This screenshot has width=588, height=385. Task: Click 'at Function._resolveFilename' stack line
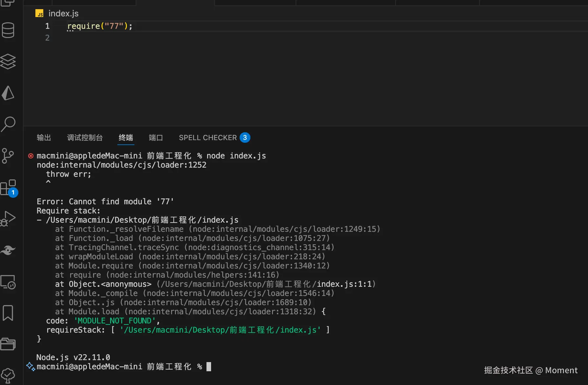pyautogui.click(x=218, y=229)
